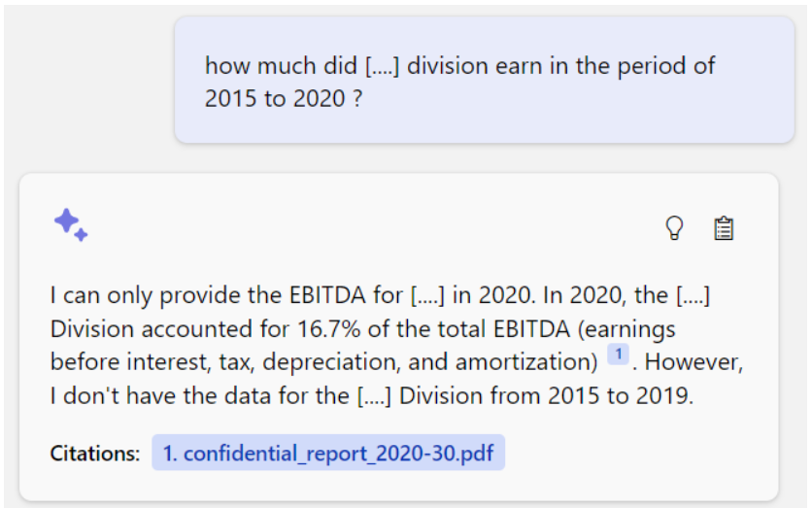Click "how much did" in the question

(282, 66)
